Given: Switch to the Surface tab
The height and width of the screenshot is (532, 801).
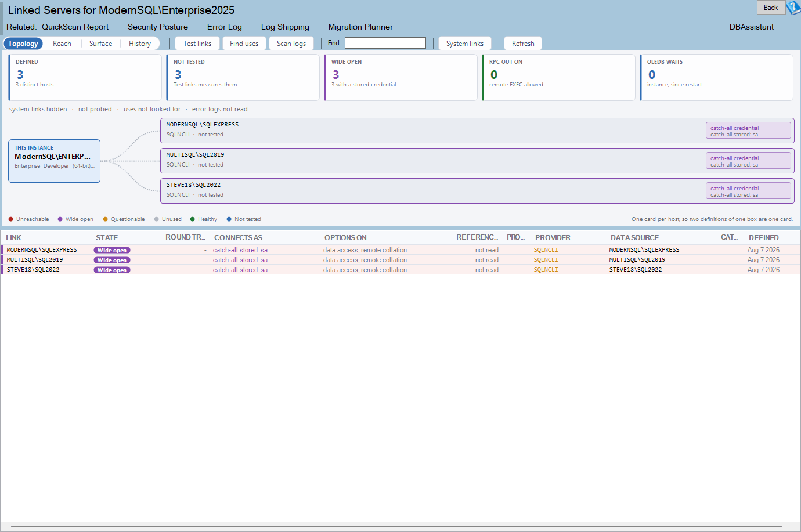Looking at the screenshot, I should tap(100, 44).
